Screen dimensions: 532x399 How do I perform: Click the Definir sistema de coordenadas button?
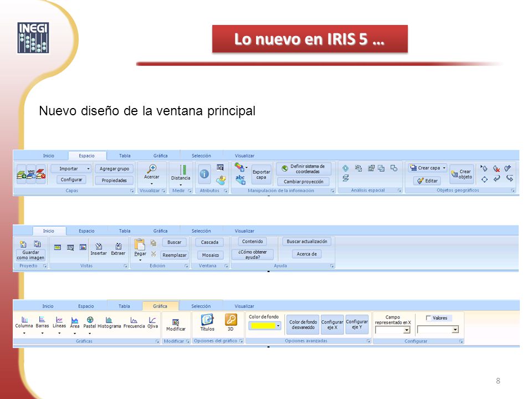coord(304,168)
